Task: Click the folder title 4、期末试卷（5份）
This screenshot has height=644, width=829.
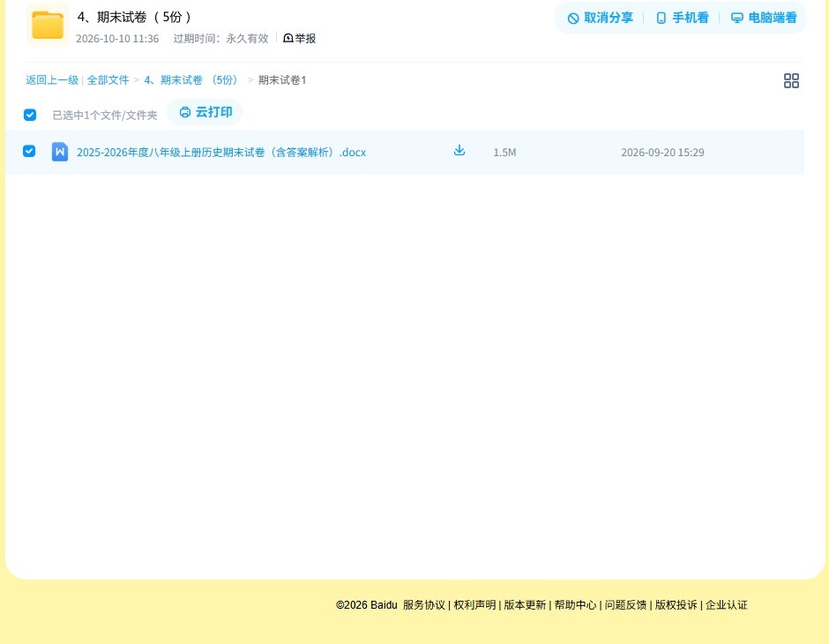Action: (134, 17)
